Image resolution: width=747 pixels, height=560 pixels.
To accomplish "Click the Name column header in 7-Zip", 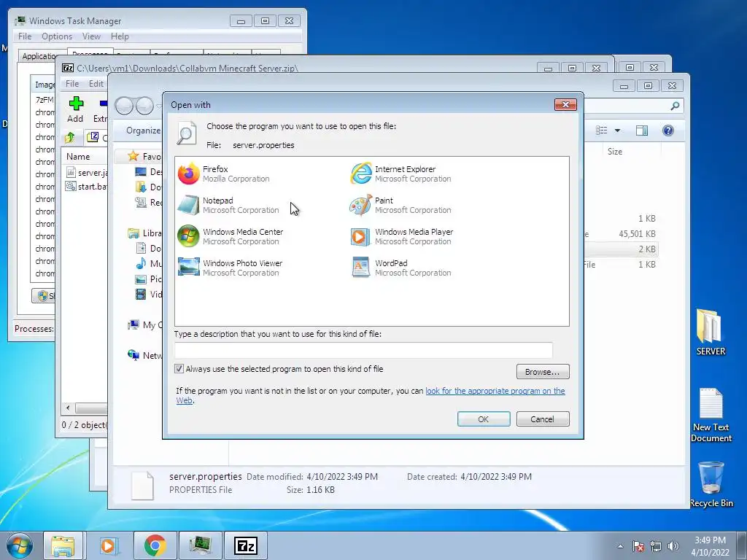I will [78, 156].
